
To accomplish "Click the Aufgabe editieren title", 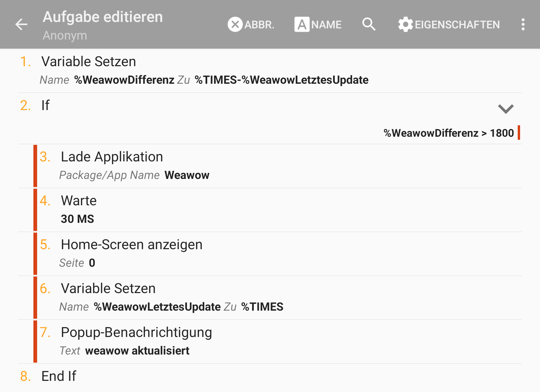I will click(103, 17).
